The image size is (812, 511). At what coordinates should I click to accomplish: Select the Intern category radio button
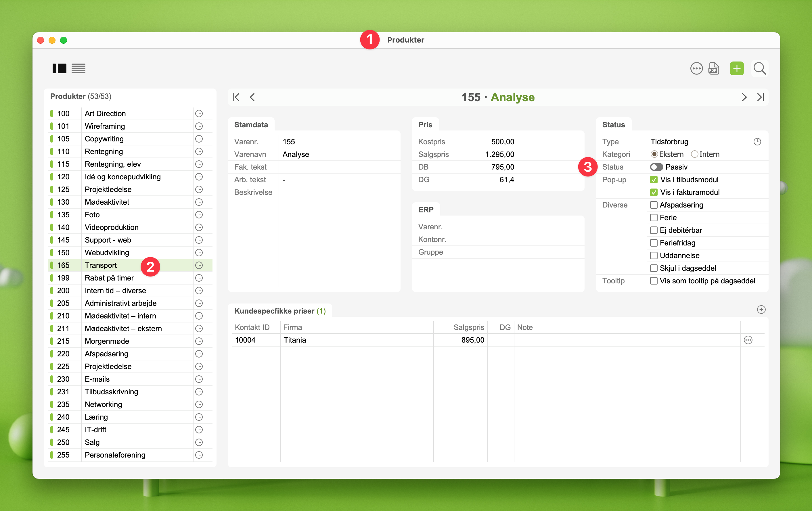tap(694, 154)
